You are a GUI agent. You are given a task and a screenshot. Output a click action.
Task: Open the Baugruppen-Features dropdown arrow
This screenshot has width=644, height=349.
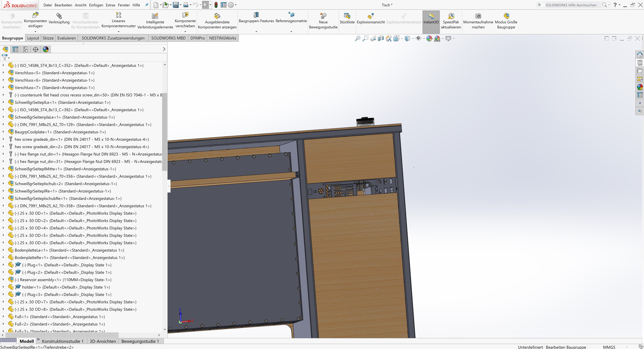(256, 32)
